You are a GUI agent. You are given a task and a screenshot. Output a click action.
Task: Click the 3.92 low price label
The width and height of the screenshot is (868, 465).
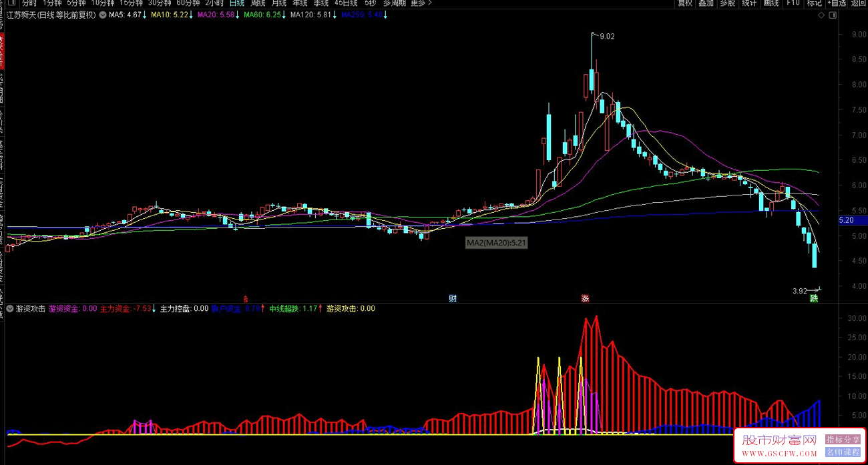coord(800,291)
